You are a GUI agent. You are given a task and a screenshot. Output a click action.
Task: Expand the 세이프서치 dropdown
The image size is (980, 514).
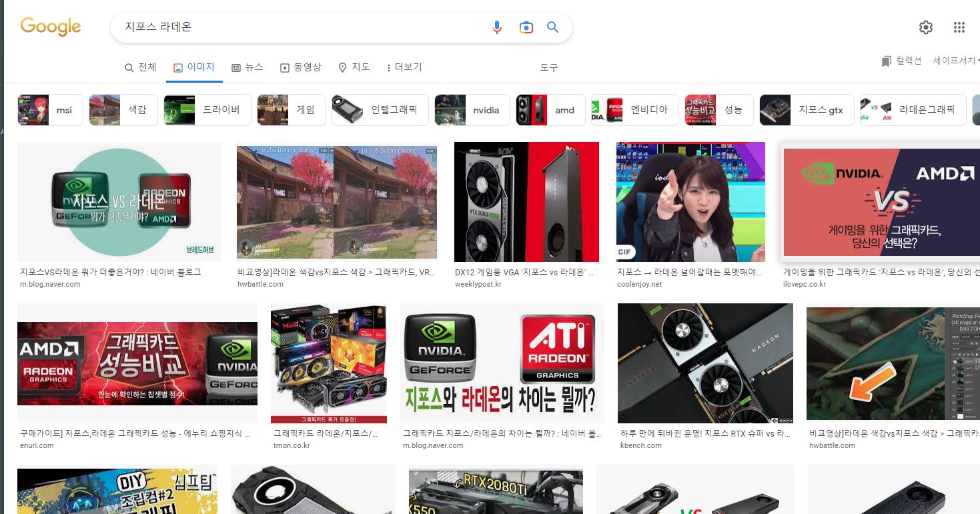[957, 61]
